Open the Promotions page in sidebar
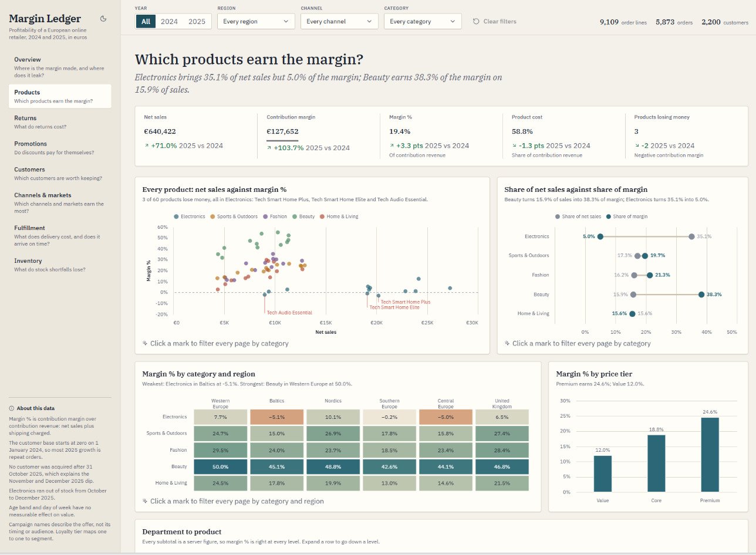 [x=60, y=148]
